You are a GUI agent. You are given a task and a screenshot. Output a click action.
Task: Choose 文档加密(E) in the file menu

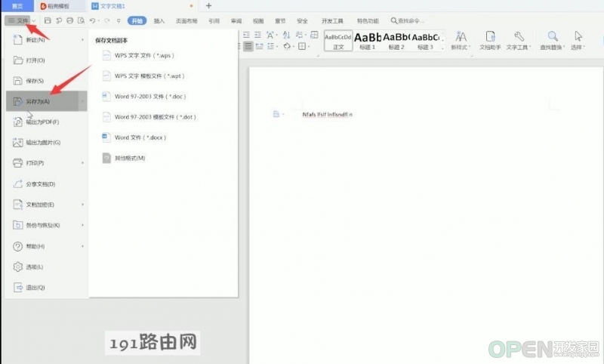(46, 204)
